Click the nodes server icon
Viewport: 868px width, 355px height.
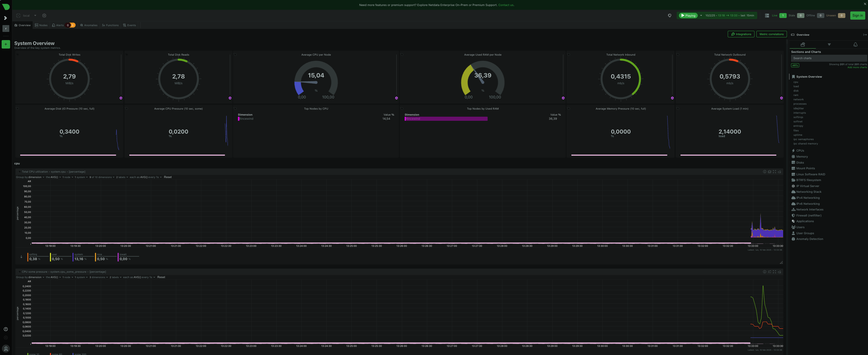[x=767, y=16]
